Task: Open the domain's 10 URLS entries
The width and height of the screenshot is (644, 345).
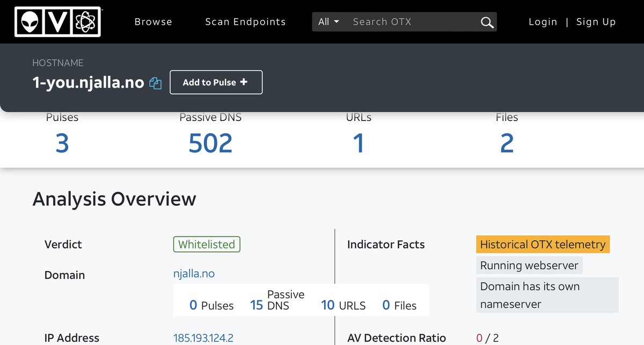Action: point(327,305)
